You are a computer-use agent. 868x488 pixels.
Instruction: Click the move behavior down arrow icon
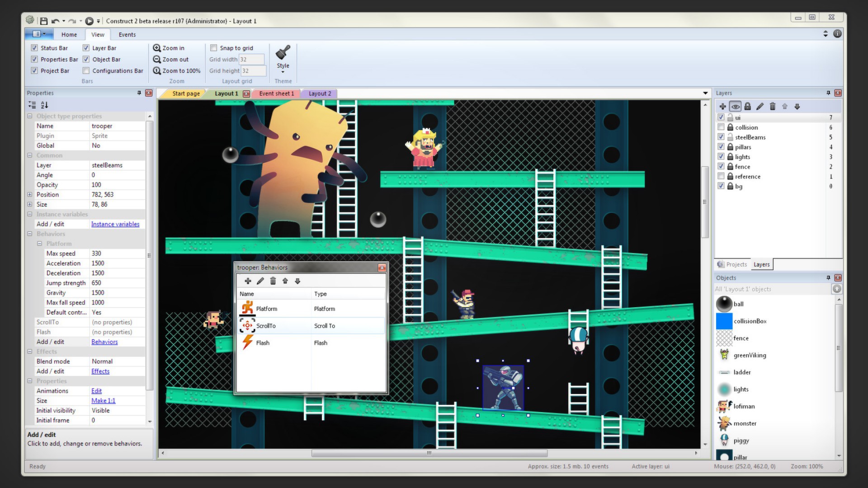(297, 281)
